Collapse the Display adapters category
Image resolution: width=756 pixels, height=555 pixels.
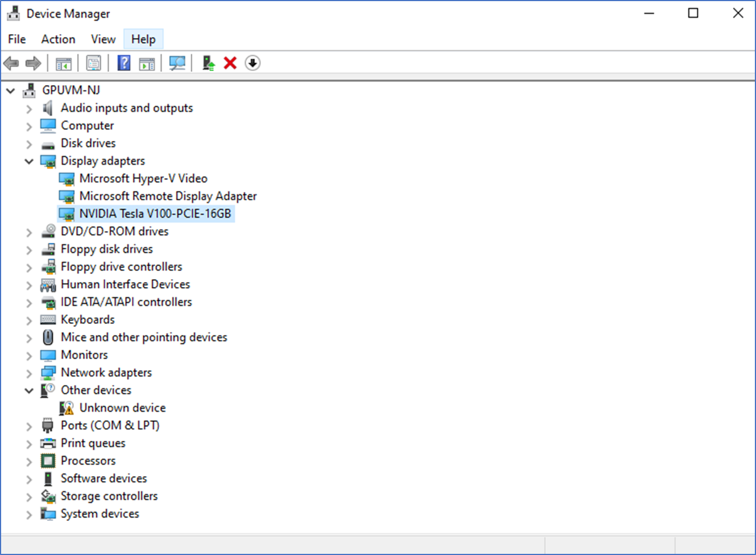pyautogui.click(x=29, y=161)
